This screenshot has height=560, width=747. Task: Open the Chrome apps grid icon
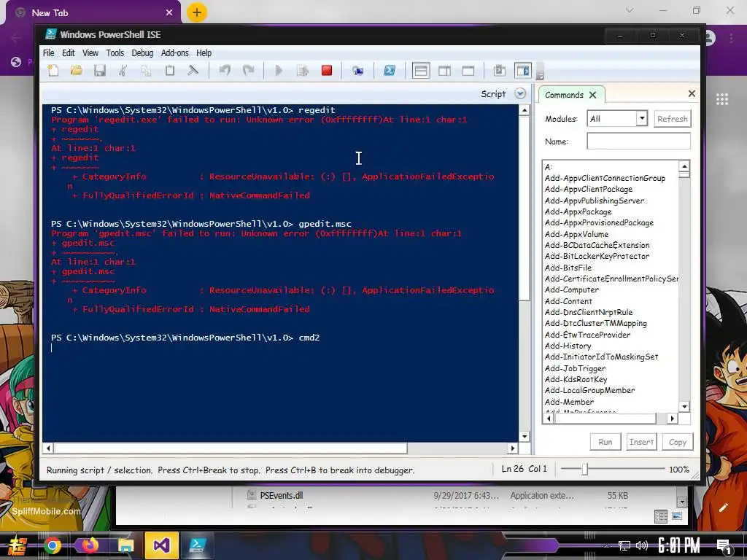(721, 99)
